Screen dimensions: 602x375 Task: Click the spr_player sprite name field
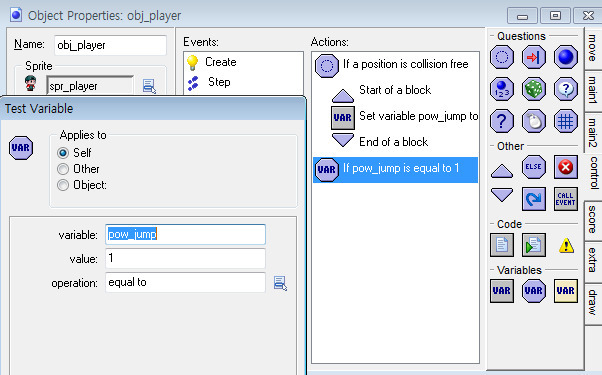click(90, 86)
